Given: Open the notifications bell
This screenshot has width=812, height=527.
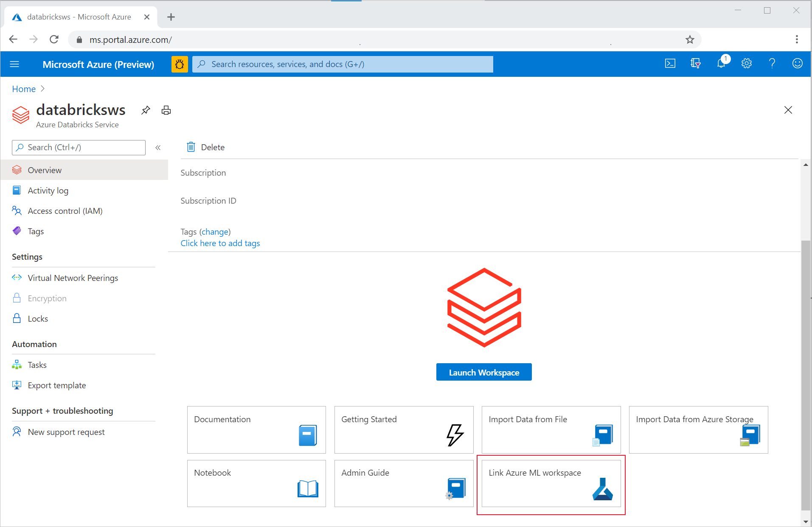Looking at the screenshot, I should [721, 64].
